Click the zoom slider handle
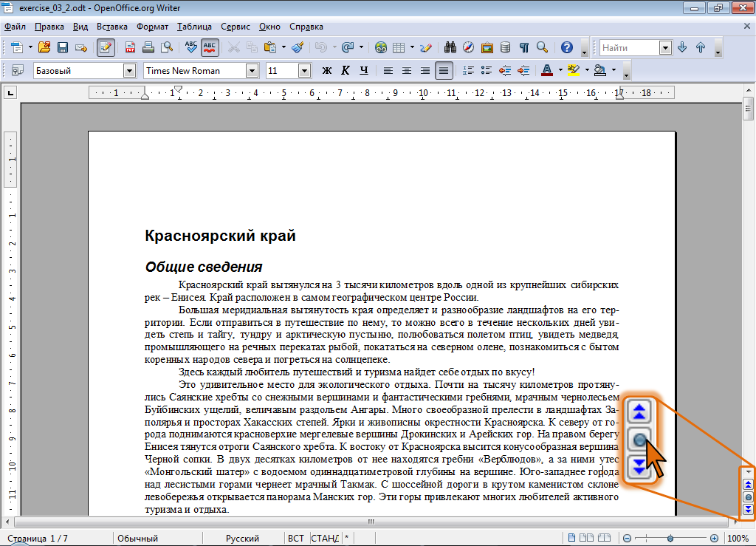The width and height of the screenshot is (756, 546). [670, 539]
